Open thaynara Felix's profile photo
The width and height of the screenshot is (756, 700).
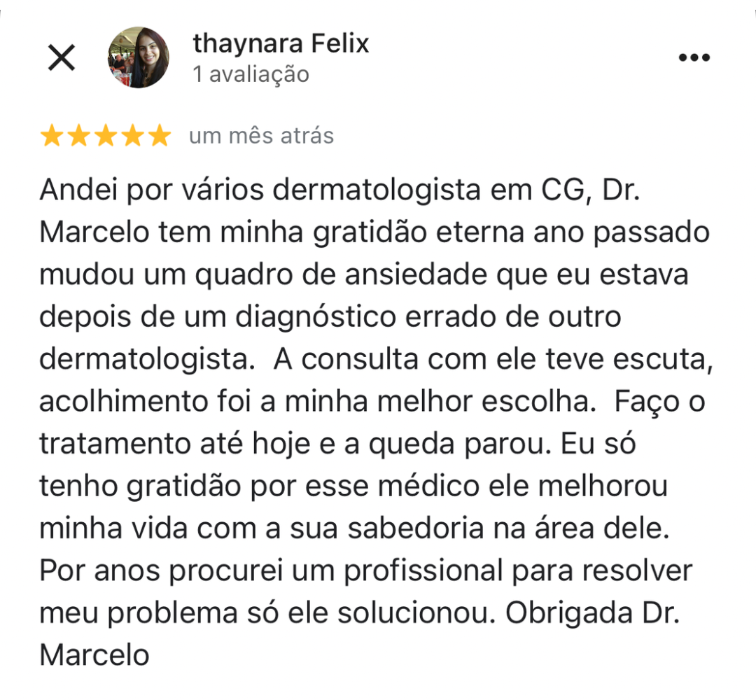point(139,57)
